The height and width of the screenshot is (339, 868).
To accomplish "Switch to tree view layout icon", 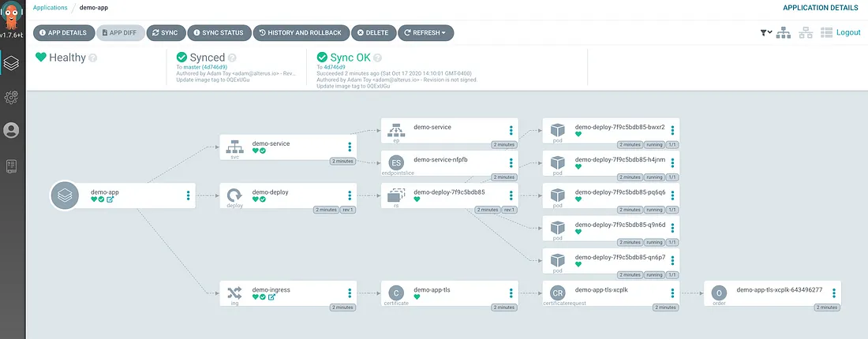I will pos(784,33).
